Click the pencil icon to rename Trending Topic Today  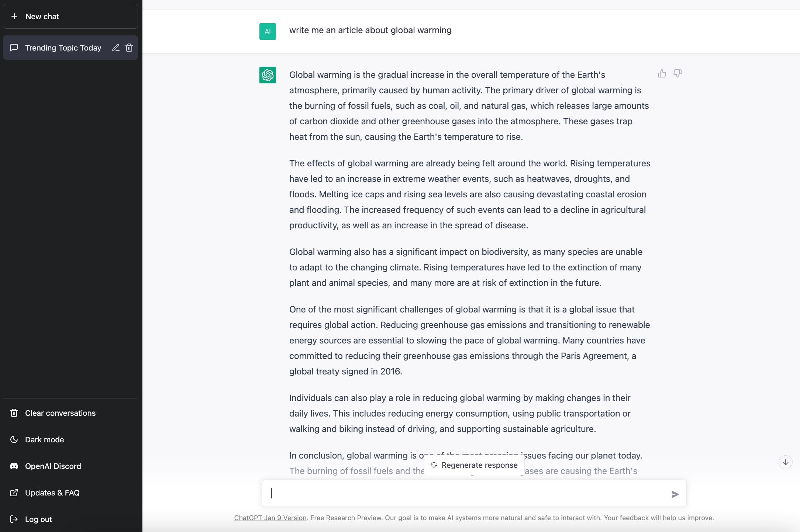(x=116, y=48)
